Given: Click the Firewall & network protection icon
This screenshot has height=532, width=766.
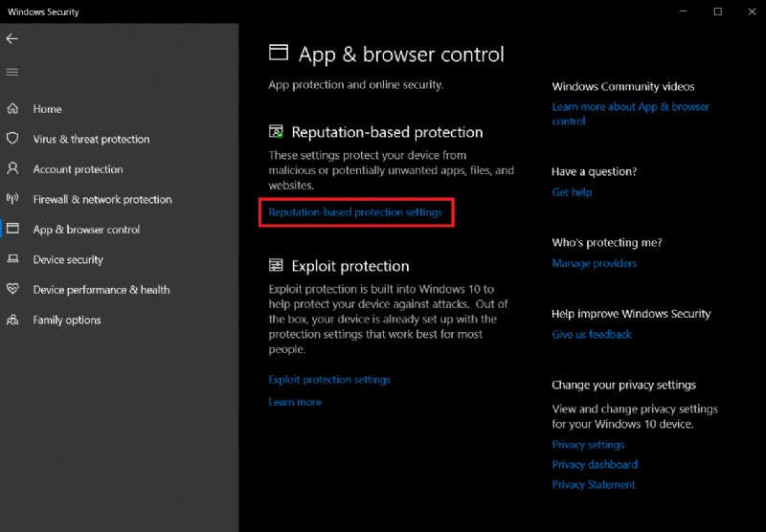Looking at the screenshot, I should 13,199.
